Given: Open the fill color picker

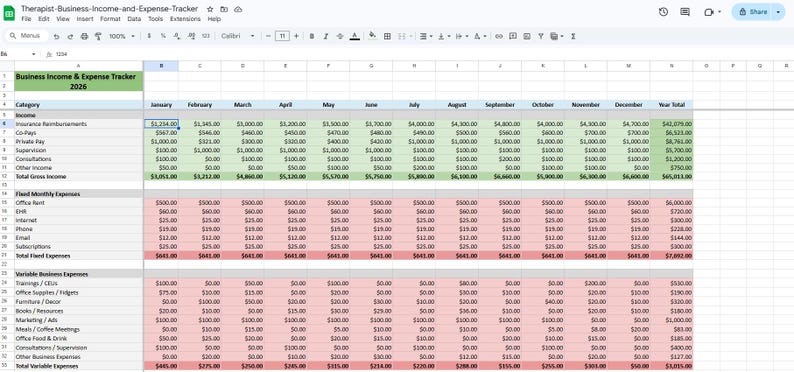Looking at the screenshot, I should click(x=373, y=36).
